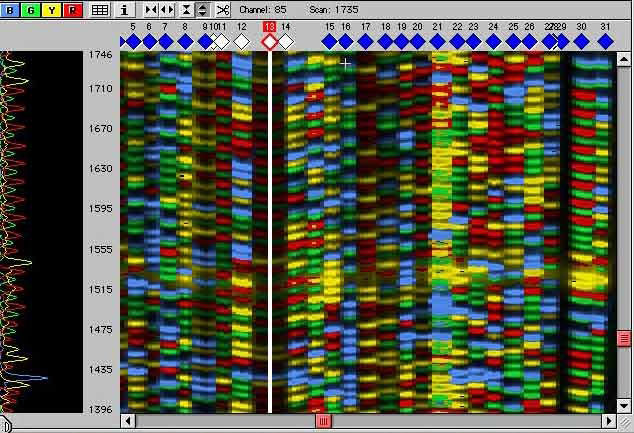The height and width of the screenshot is (433, 634).
Task: Click the vertical scrollbar up arrow
Action: [623, 60]
